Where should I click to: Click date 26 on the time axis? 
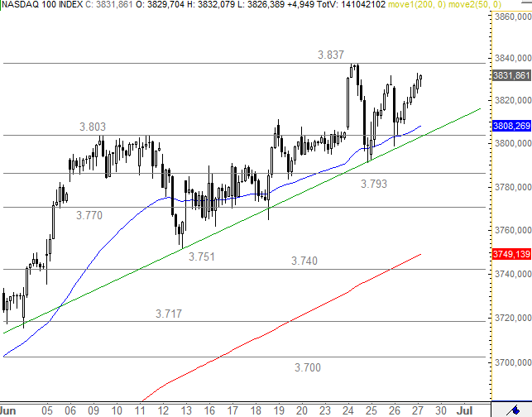pos(395,411)
